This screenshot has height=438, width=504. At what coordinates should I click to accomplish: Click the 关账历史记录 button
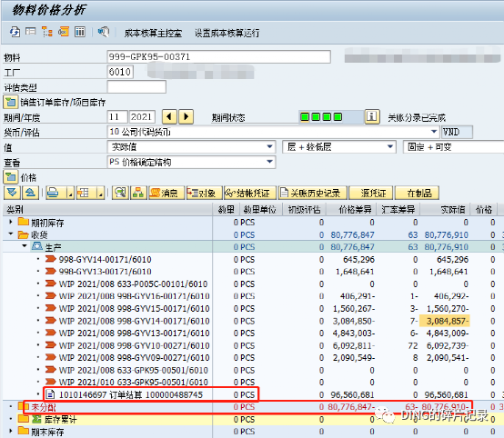312,193
